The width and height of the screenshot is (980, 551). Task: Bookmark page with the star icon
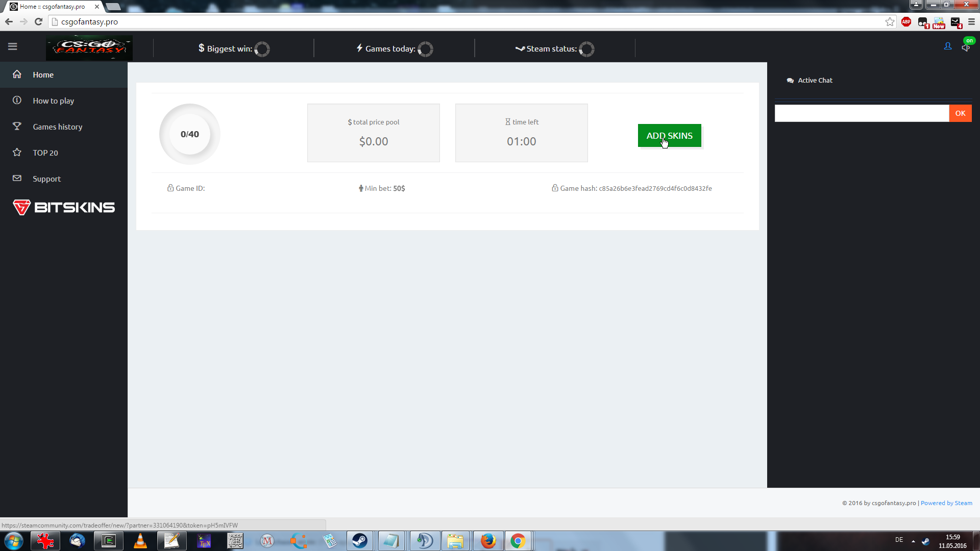coord(890,22)
